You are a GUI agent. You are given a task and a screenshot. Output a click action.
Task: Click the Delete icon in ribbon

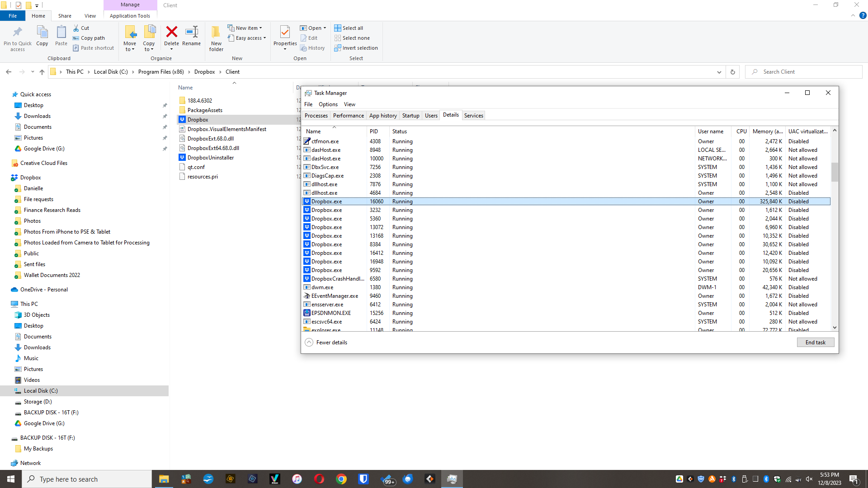(x=171, y=33)
